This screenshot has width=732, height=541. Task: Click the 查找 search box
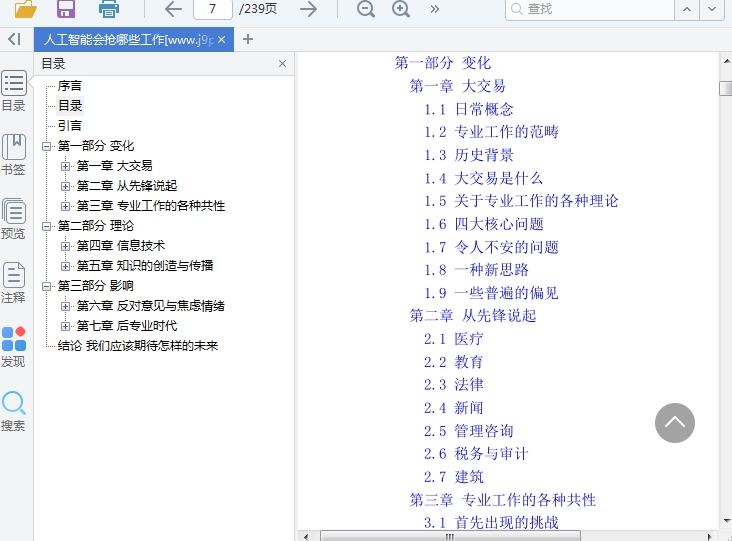click(590, 9)
